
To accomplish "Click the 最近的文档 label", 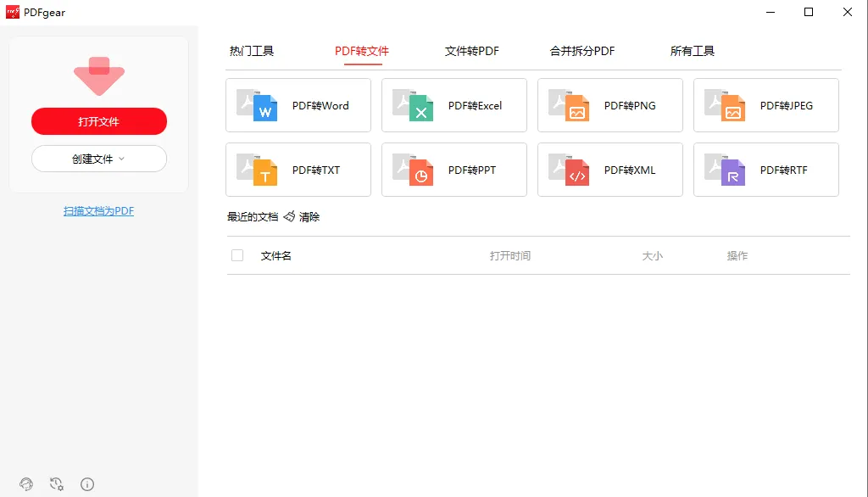I will click(253, 216).
